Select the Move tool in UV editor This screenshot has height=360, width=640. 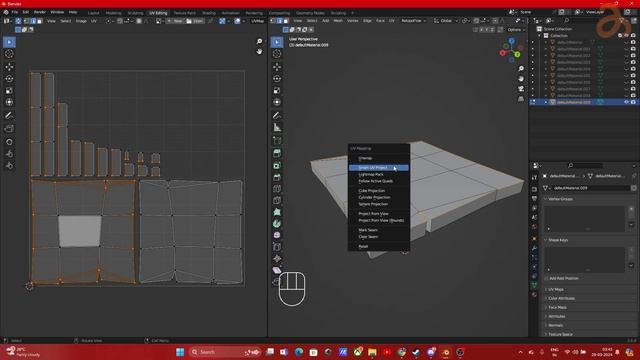click(9, 67)
